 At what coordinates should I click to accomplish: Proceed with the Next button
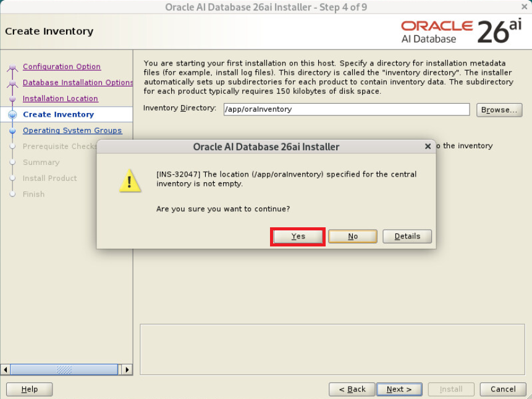pos(399,389)
